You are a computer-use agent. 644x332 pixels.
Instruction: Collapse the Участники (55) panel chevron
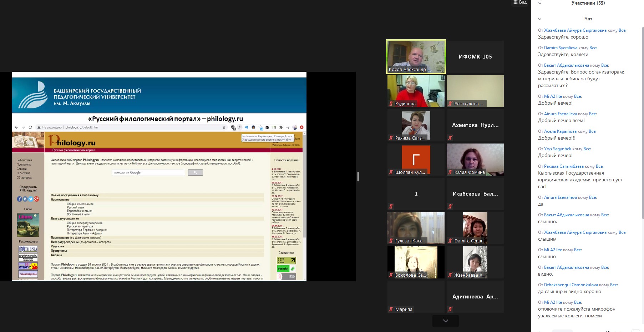540,3
